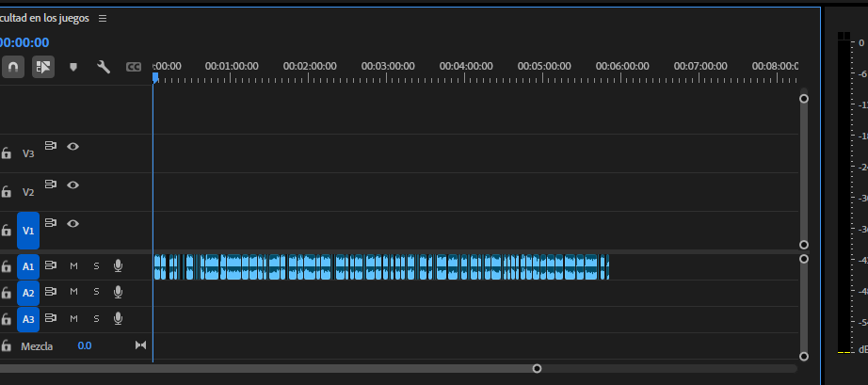This screenshot has width=868, height=385.
Task: Toggle sync lock on A3
Action: (x=51, y=318)
